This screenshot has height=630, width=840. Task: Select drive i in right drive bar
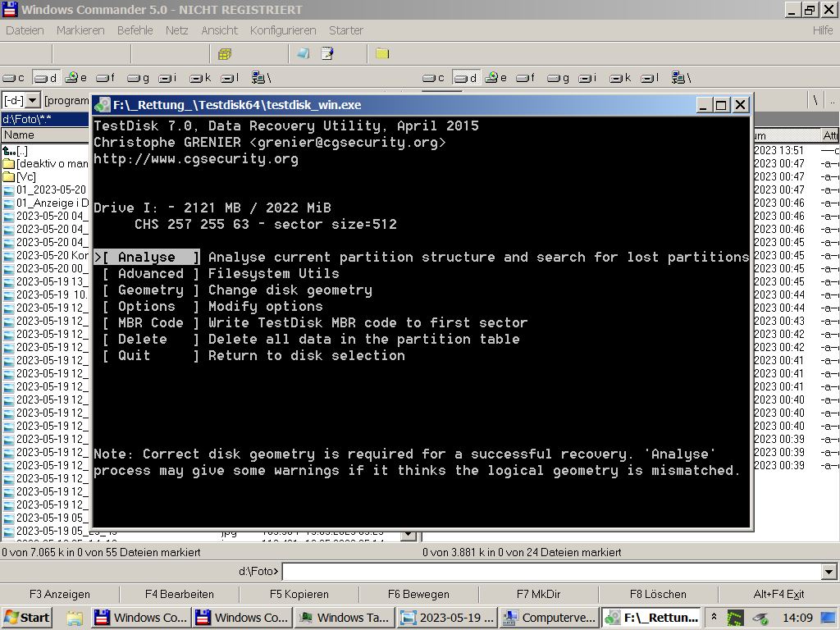[x=587, y=78]
